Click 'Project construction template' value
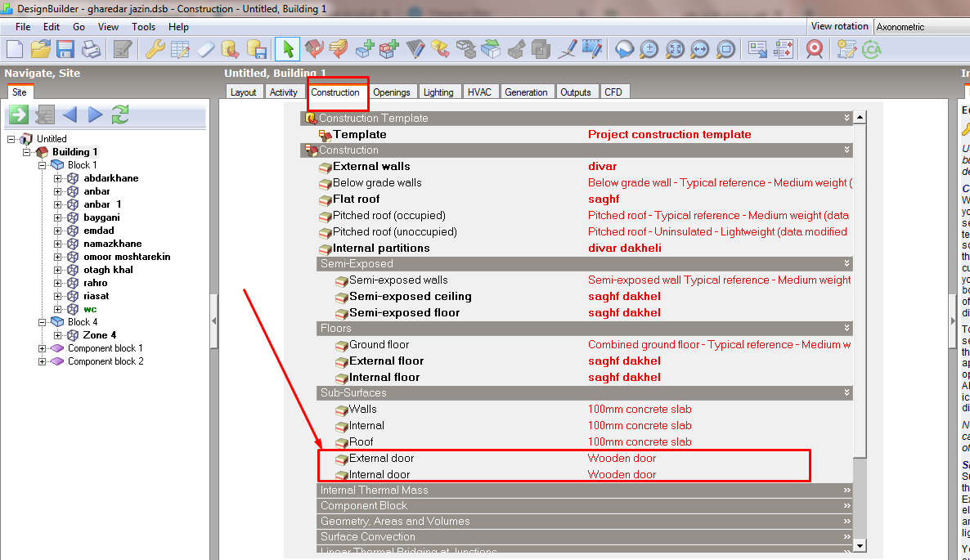The height and width of the screenshot is (560, 970). (x=669, y=134)
